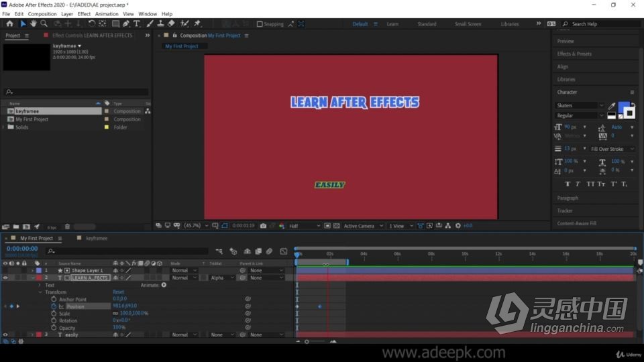Viewport: 644px width, 362px height.
Task: Select the Horizontal Type tool
Action: (x=137, y=24)
